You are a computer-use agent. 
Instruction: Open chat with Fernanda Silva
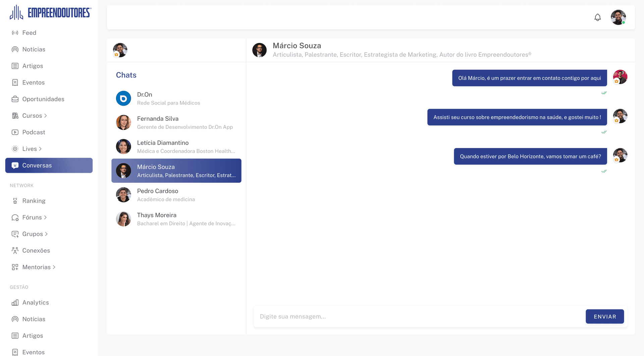pos(176,123)
